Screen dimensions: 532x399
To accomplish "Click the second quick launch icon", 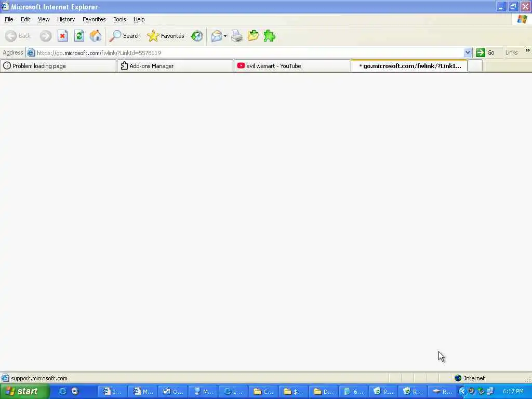I will click(x=75, y=392).
